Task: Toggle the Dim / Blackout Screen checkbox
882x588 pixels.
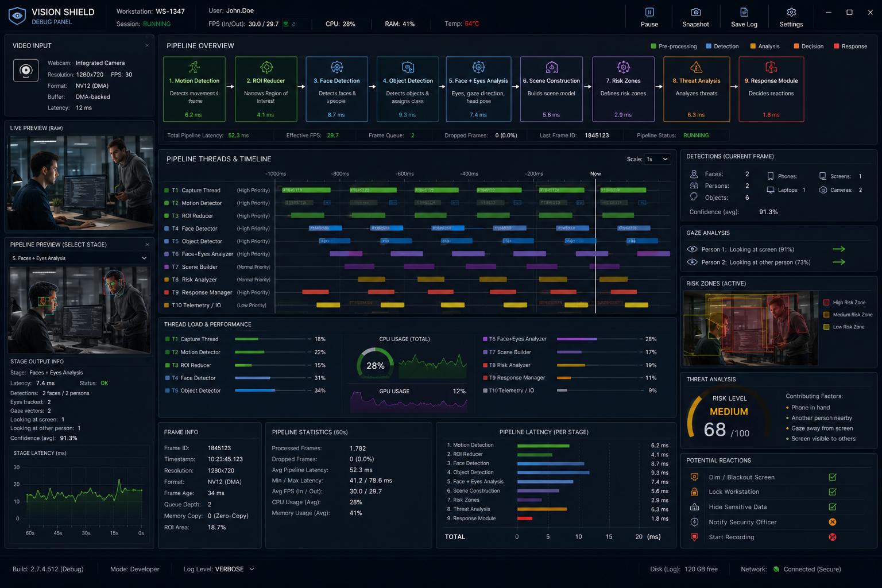Action: click(x=833, y=477)
